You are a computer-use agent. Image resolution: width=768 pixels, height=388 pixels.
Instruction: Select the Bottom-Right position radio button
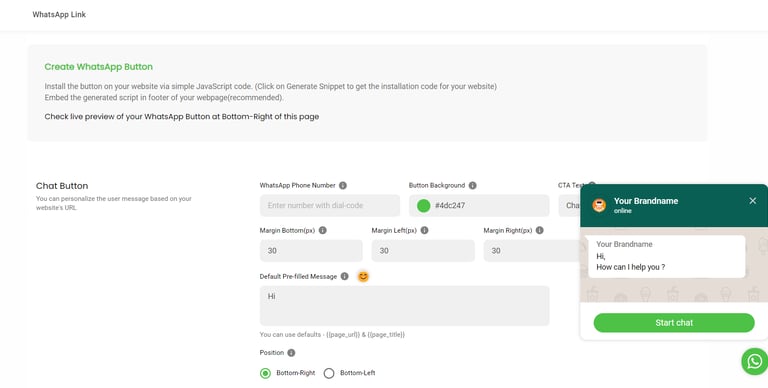[265, 373]
